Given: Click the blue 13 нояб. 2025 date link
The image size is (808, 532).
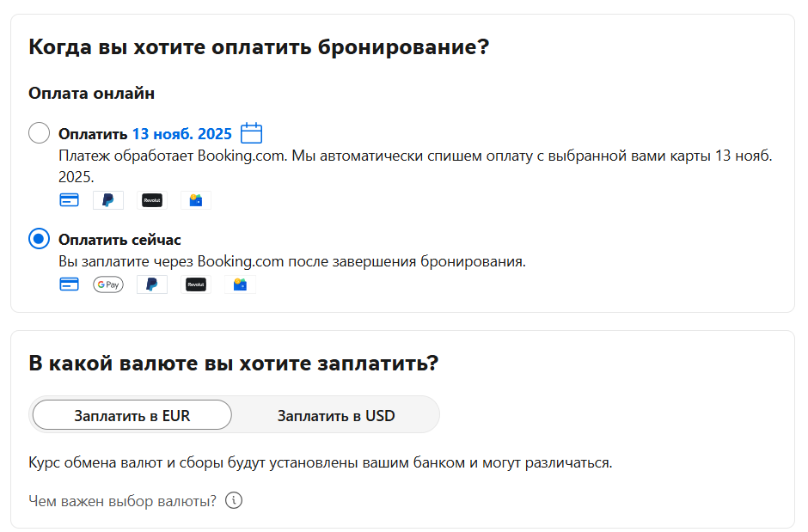Looking at the screenshot, I should [x=181, y=134].
